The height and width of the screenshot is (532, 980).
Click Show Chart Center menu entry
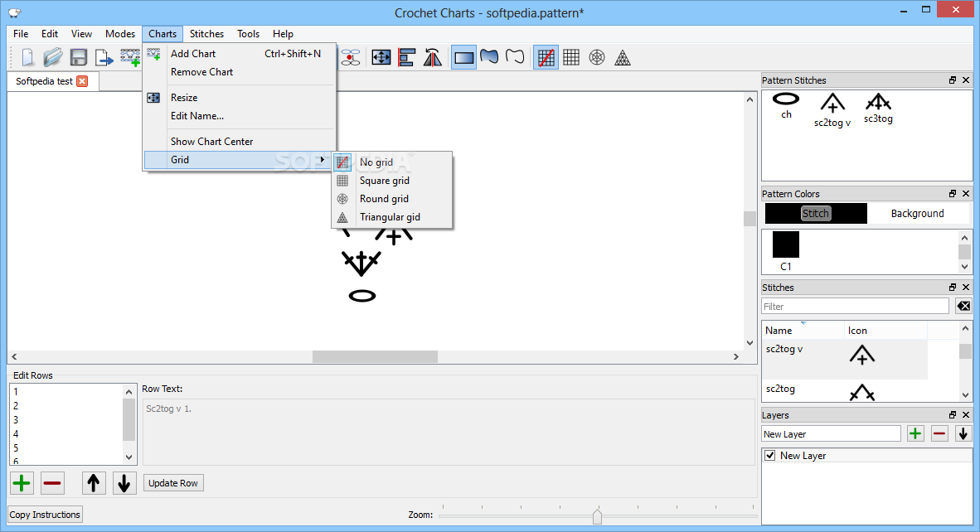tap(240, 142)
